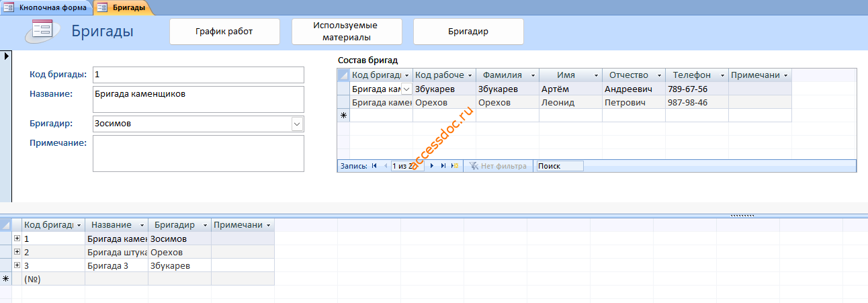
Task: Select cell Андреевич in subform
Action: click(x=634, y=89)
